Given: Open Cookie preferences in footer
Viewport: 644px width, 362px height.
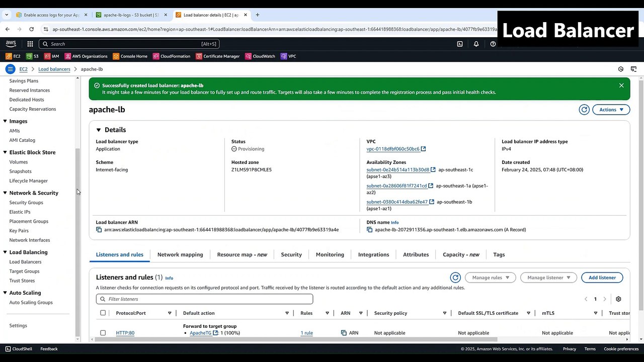Looking at the screenshot, I should pyautogui.click(x=621, y=349).
